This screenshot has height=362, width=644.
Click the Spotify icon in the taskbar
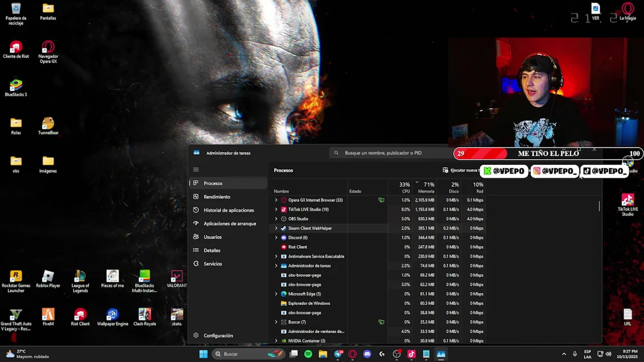point(308,354)
